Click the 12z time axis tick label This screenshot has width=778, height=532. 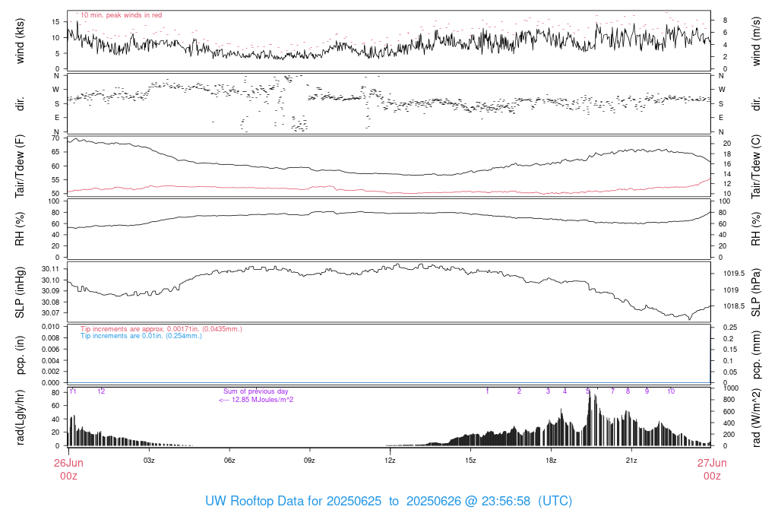(x=390, y=461)
